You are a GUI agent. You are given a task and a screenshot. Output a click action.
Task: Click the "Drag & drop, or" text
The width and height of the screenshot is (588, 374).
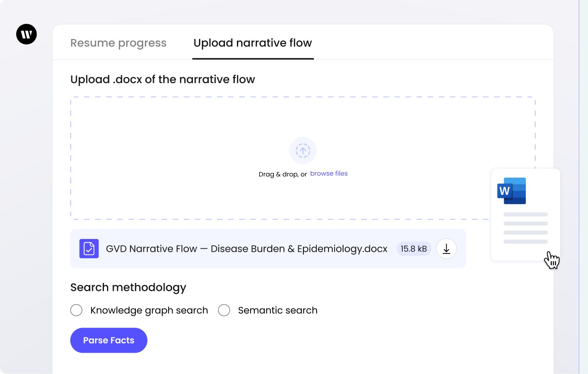282,174
